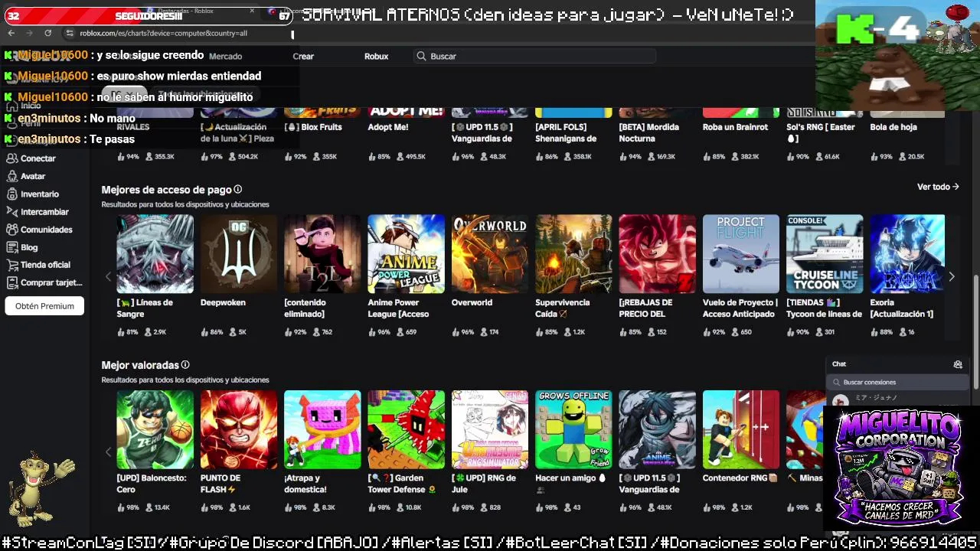This screenshot has width=980, height=551.
Task: Open the Robux menu item
Action: tap(376, 56)
